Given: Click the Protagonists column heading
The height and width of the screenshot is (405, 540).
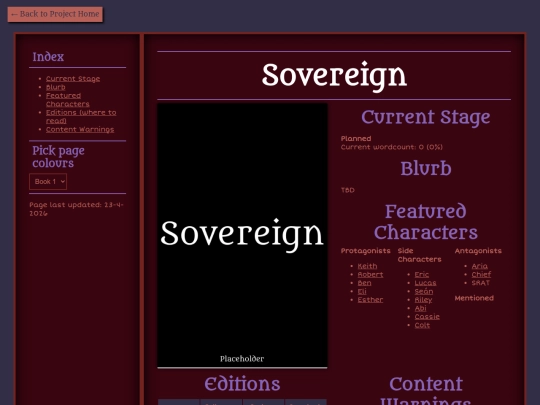Looking at the screenshot, I should tap(365, 251).
